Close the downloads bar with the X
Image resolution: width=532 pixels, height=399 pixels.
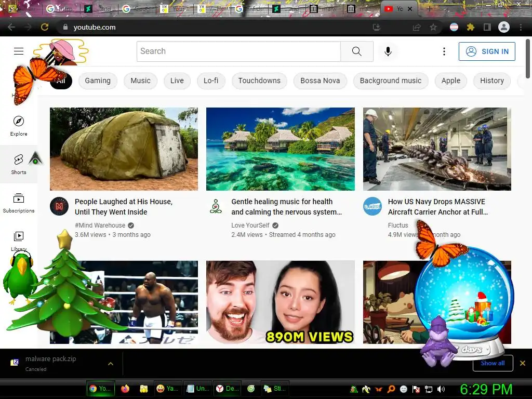[523, 363]
